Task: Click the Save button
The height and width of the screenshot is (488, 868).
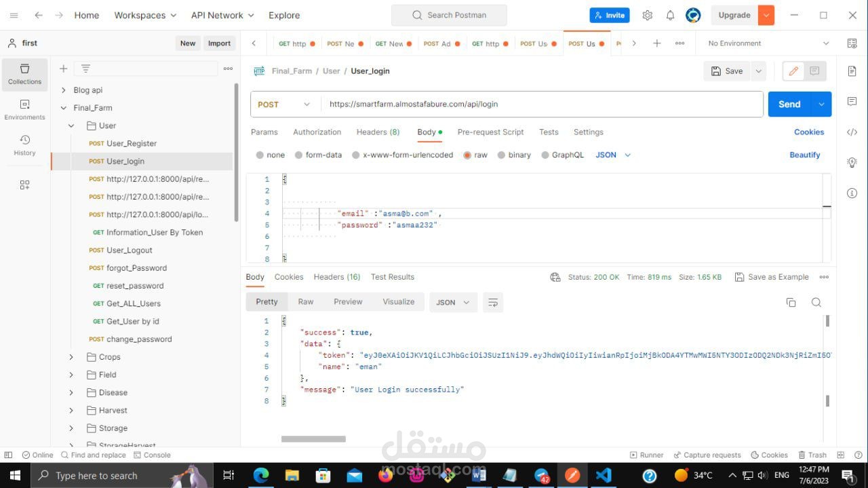Action: coord(727,71)
